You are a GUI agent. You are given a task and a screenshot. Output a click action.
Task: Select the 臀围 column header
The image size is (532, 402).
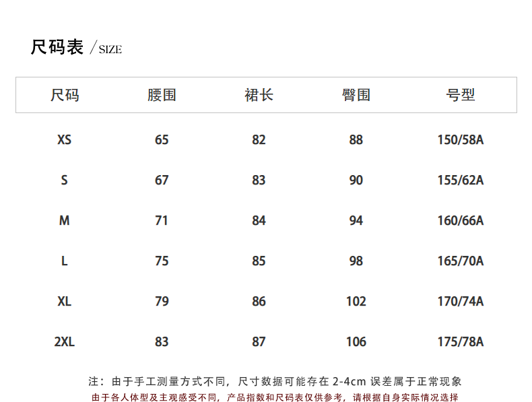(356, 95)
